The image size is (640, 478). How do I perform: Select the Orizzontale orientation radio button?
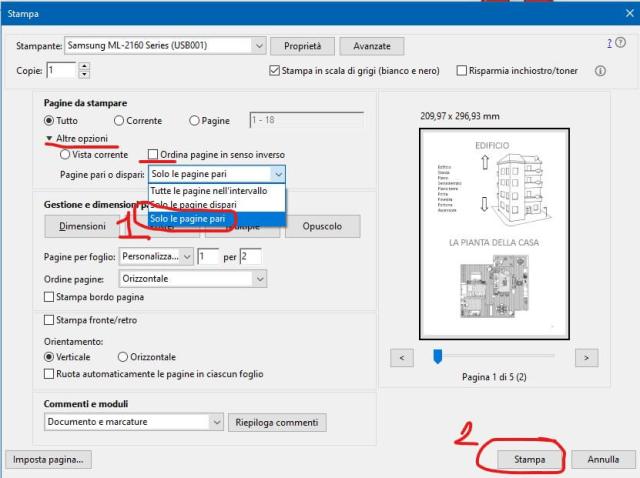[123, 356]
